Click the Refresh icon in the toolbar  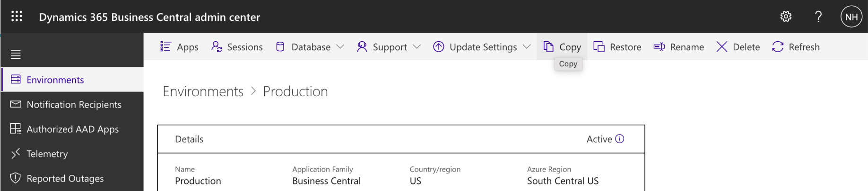[x=778, y=46]
